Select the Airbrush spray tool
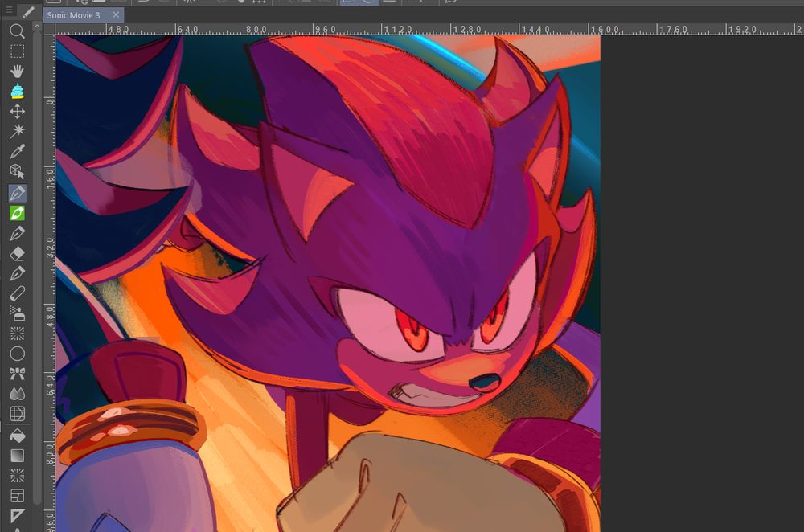 coord(17,313)
